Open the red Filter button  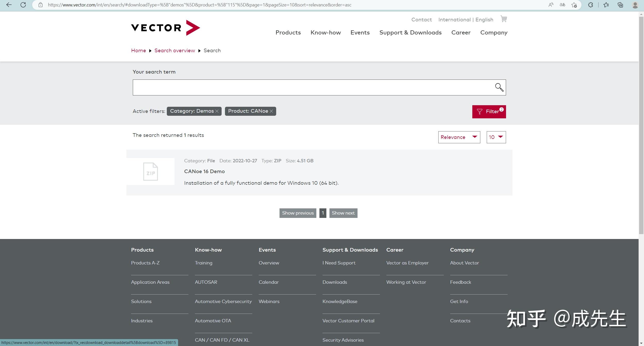[489, 112]
